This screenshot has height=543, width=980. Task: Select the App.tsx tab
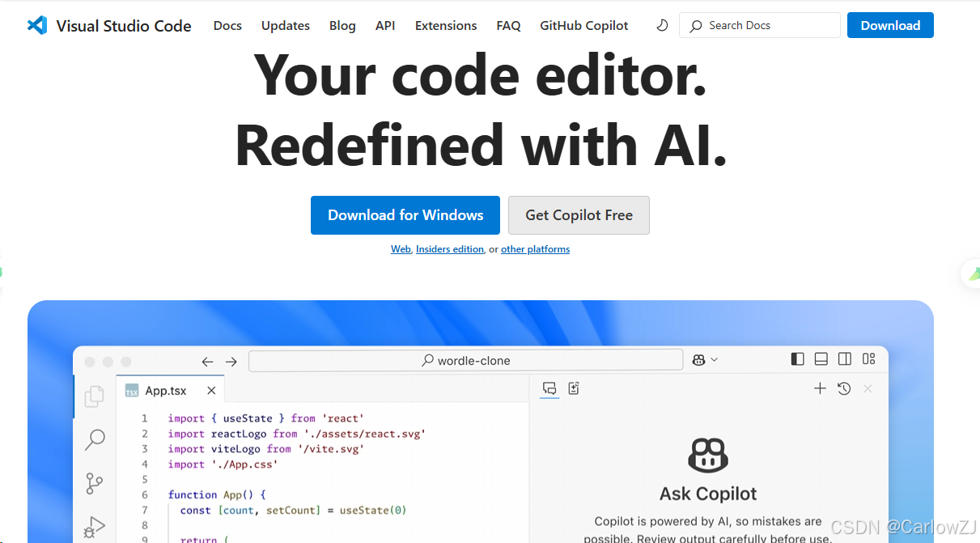171,391
